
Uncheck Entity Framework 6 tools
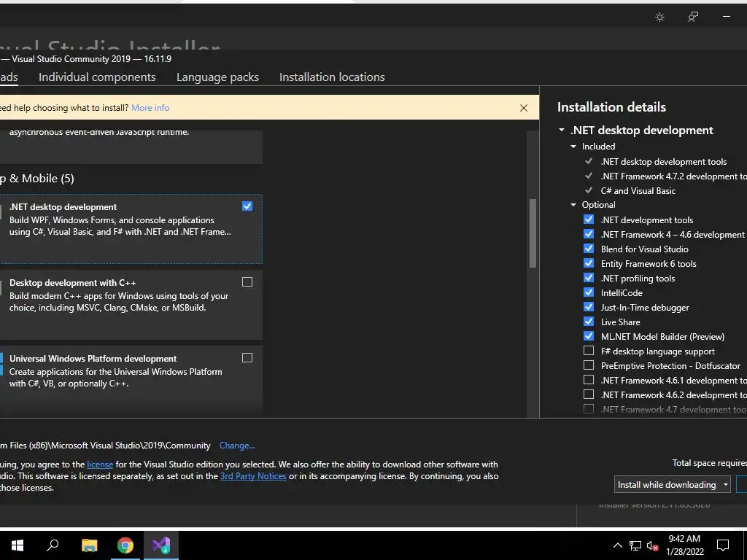click(x=589, y=263)
